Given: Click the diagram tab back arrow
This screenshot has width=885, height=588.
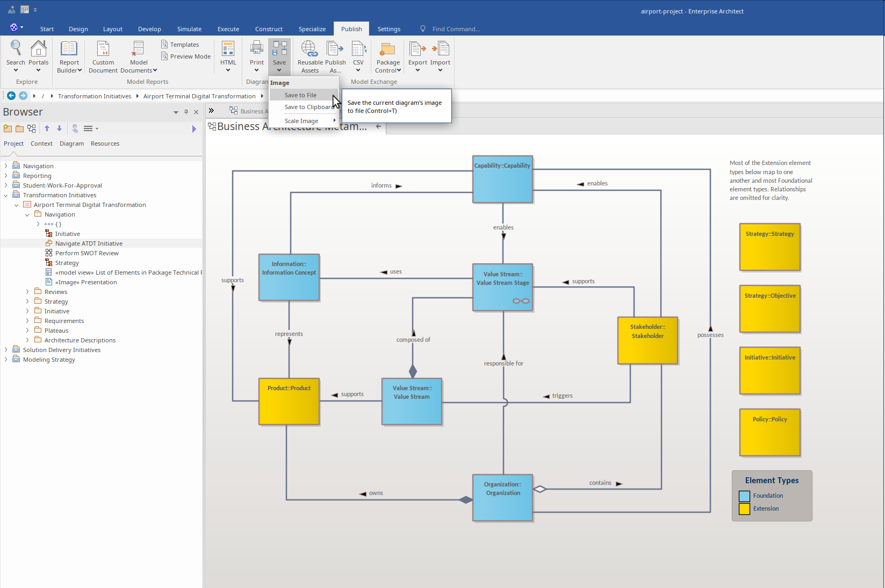Looking at the screenshot, I should [379, 126].
